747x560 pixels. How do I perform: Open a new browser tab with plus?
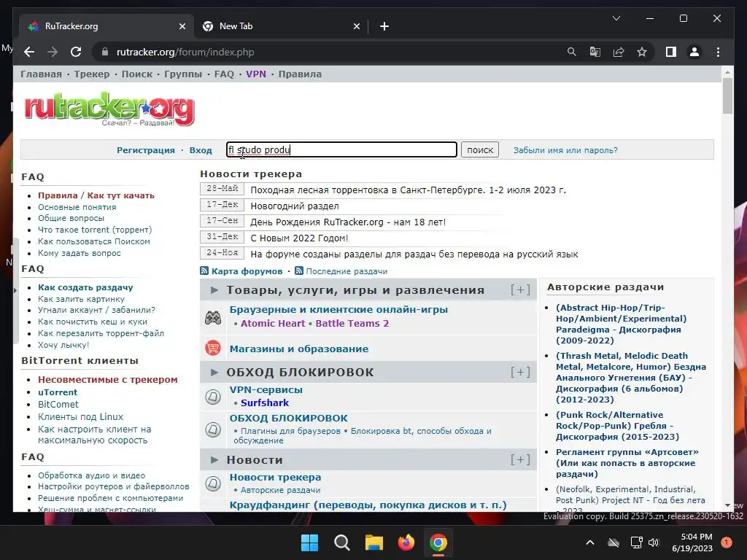[384, 26]
